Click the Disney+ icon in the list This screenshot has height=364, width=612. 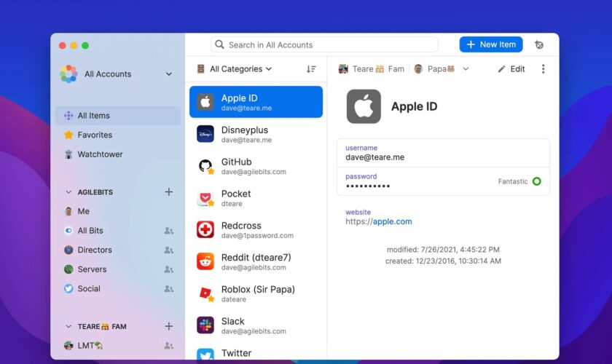click(205, 134)
